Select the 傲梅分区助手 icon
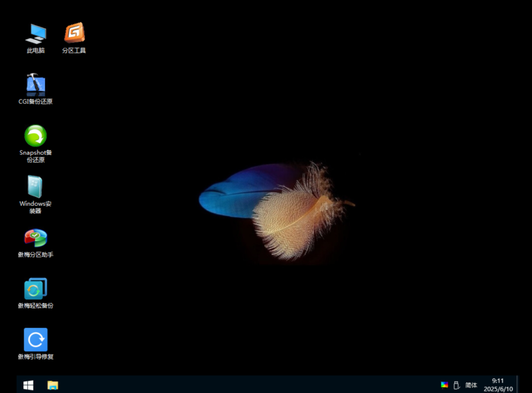532x393 pixels. pyautogui.click(x=36, y=243)
